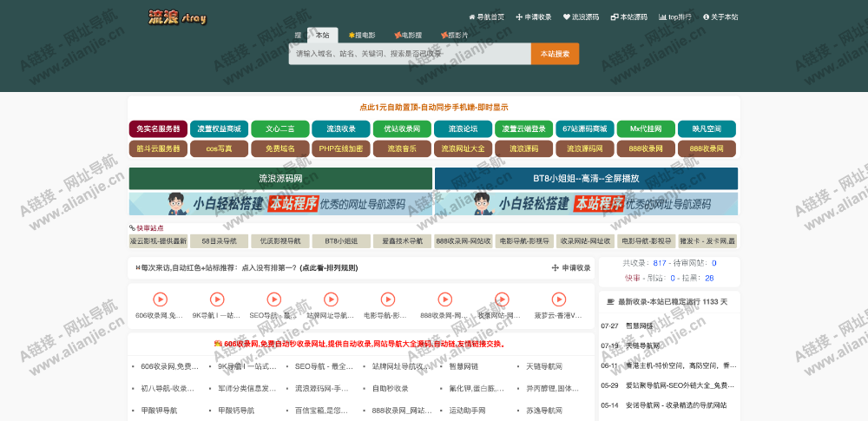Click the 凌萱云端登录 tag button
Screen dimensions: 868x421
click(523, 129)
